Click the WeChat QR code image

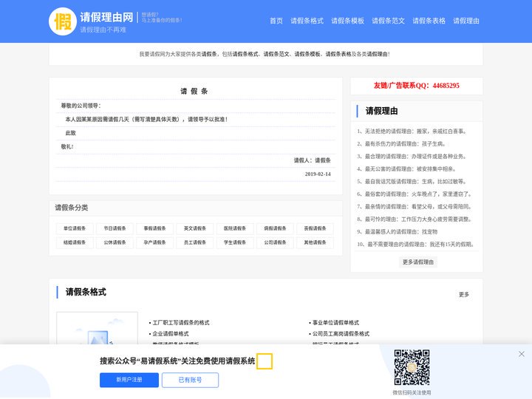point(412,368)
